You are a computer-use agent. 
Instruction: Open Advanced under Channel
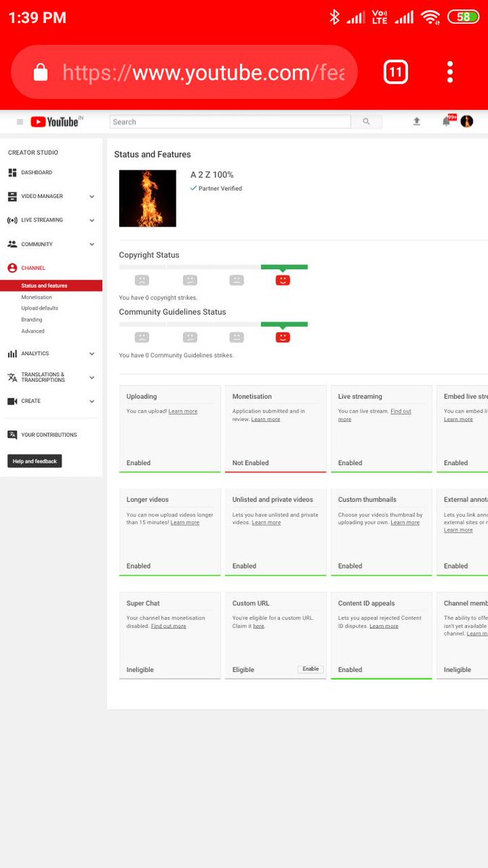[33, 331]
